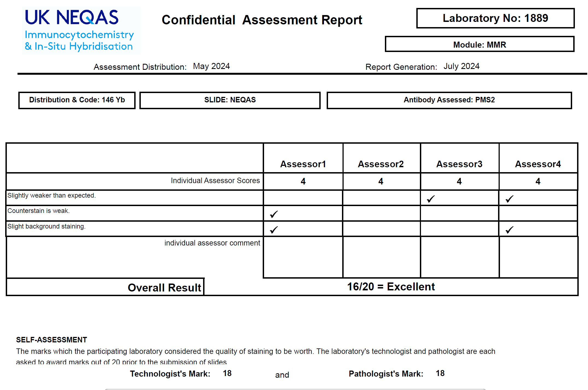Click the Technologist's Mark label
The width and height of the screenshot is (588, 390).
click(x=170, y=374)
